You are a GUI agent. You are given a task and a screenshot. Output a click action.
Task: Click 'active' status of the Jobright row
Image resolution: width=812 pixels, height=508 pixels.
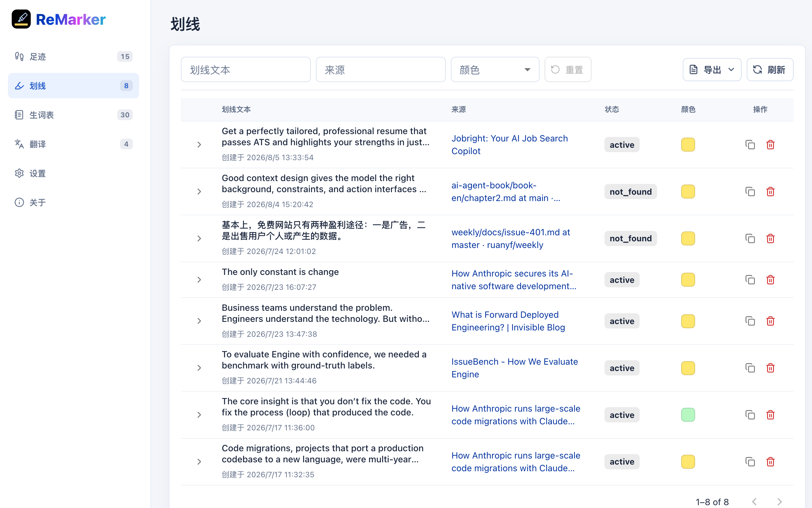[x=622, y=145]
